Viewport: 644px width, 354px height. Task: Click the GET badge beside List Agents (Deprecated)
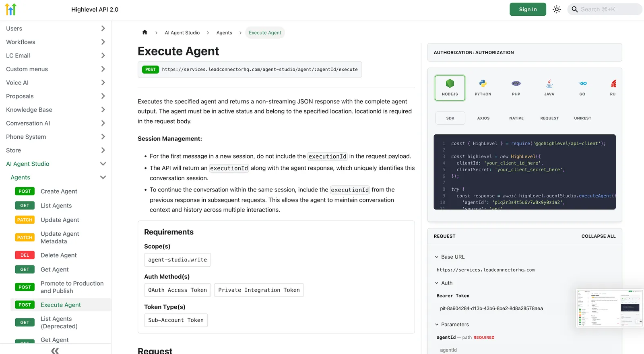click(x=25, y=323)
